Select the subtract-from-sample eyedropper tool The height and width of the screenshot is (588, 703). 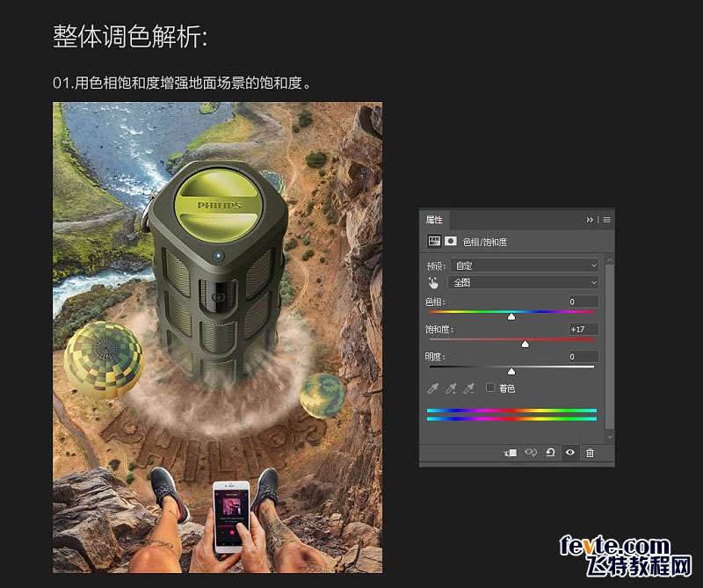[468, 388]
